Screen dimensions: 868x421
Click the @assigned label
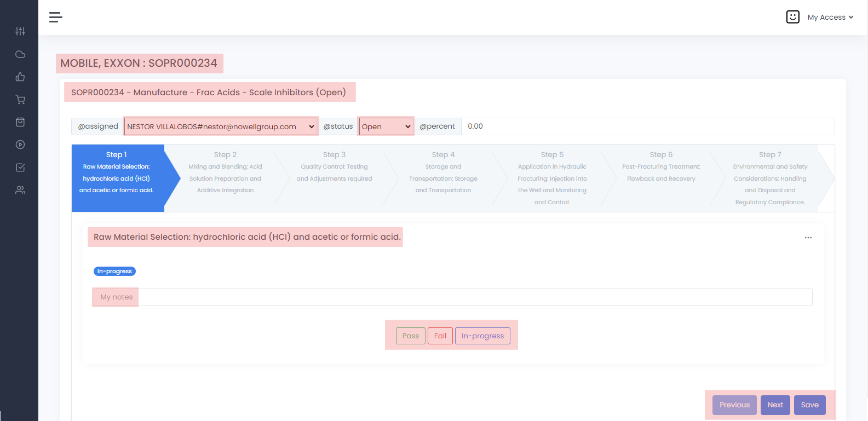98,126
